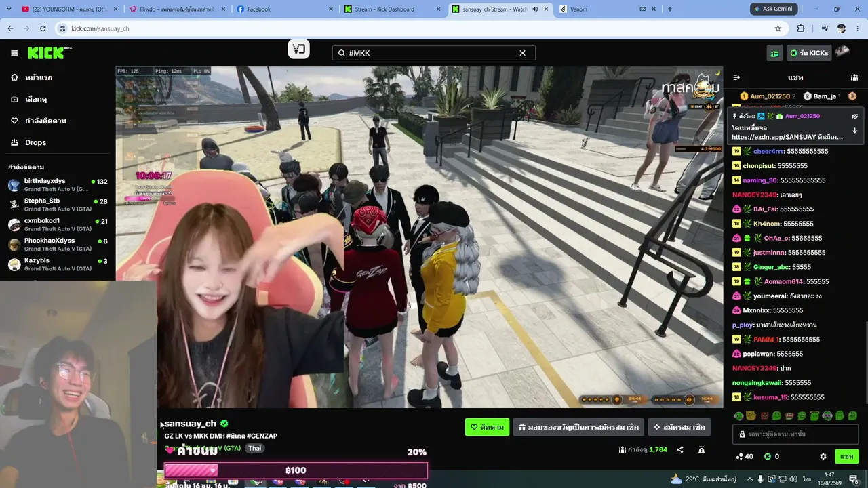868x488 pixels.
Task: Click the Thai language tag
Action: coord(254,448)
